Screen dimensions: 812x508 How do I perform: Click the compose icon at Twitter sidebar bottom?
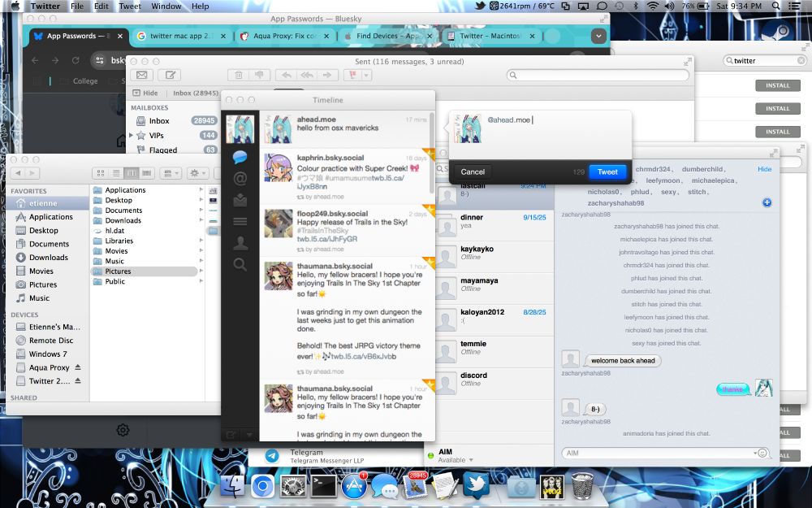[231, 434]
